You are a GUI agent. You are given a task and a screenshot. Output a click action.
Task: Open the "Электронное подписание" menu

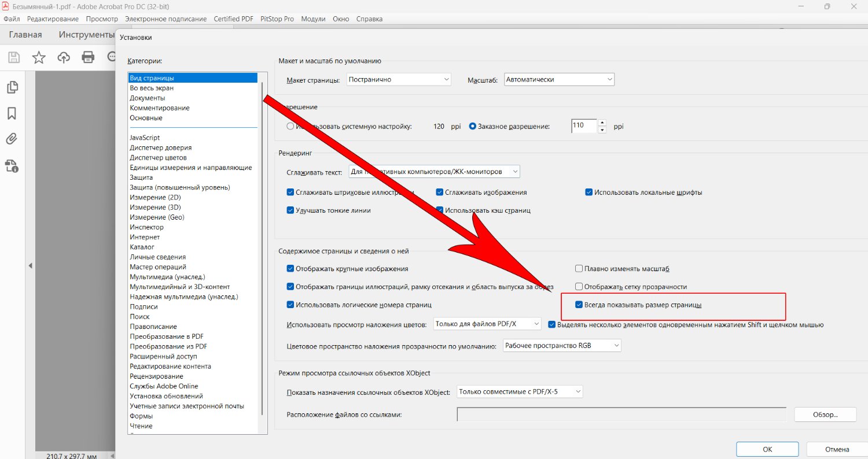(x=165, y=19)
